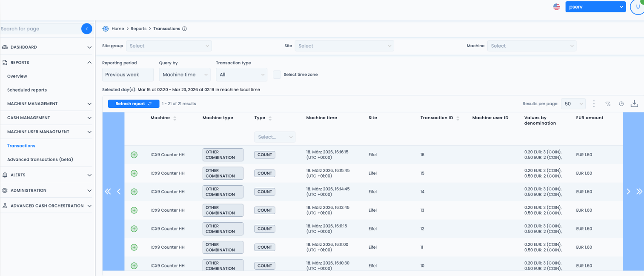Click the Machine user ID column header
The width and height of the screenshot is (644, 276).
pyautogui.click(x=490, y=118)
